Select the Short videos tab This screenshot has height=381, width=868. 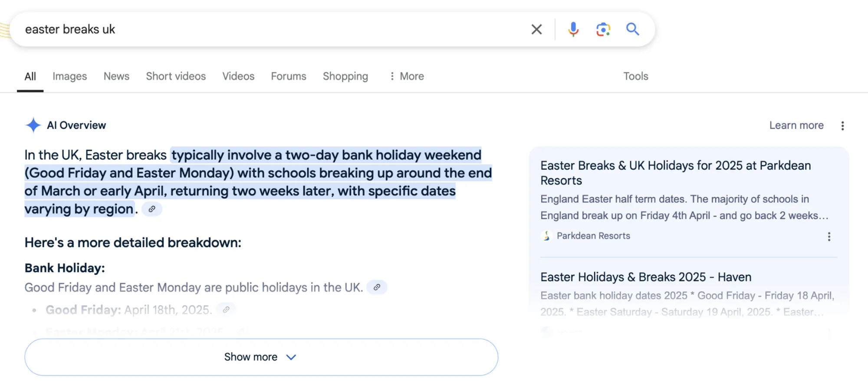176,76
